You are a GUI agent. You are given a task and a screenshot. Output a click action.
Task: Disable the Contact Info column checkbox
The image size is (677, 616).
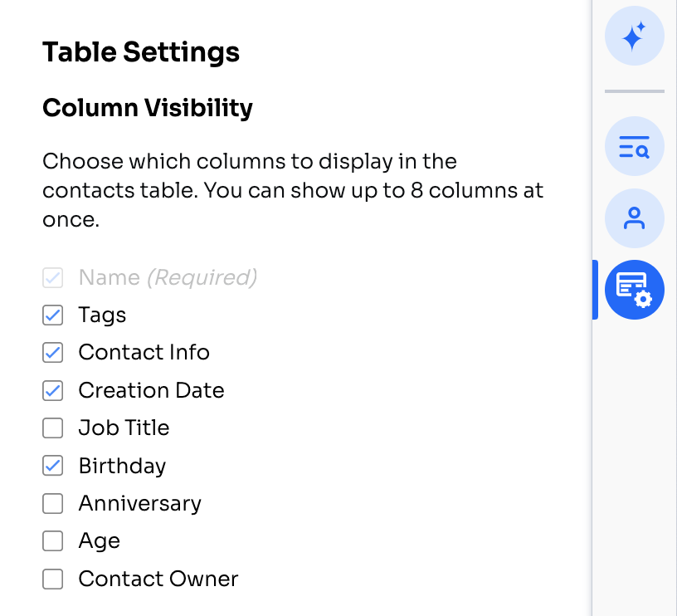pyautogui.click(x=52, y=353)
